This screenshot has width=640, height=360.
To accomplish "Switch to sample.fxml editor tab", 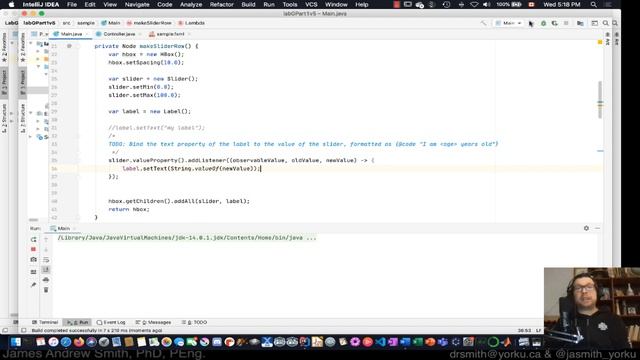I will (x=170, y=34).
